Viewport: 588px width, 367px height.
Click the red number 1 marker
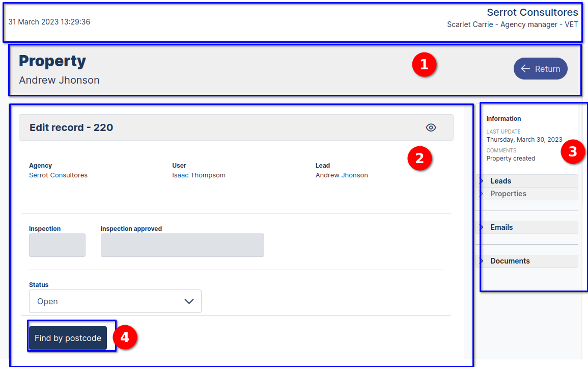coord(424,65)
